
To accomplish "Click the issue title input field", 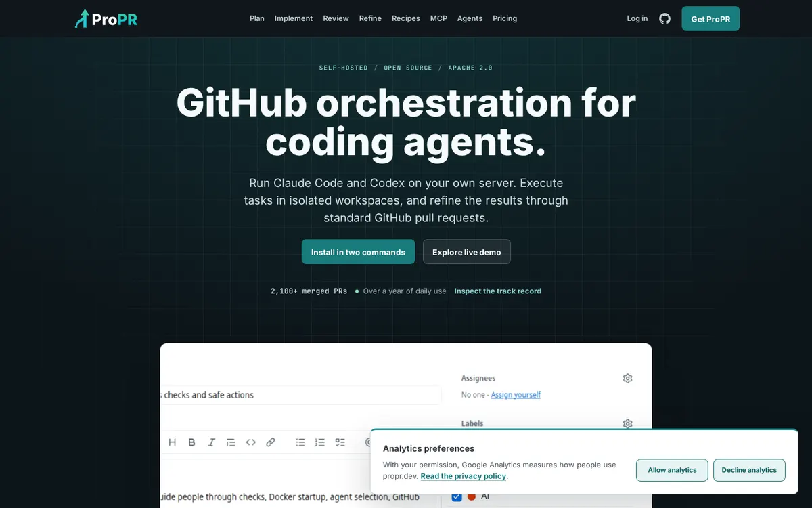I will click(x=301, y=395).
